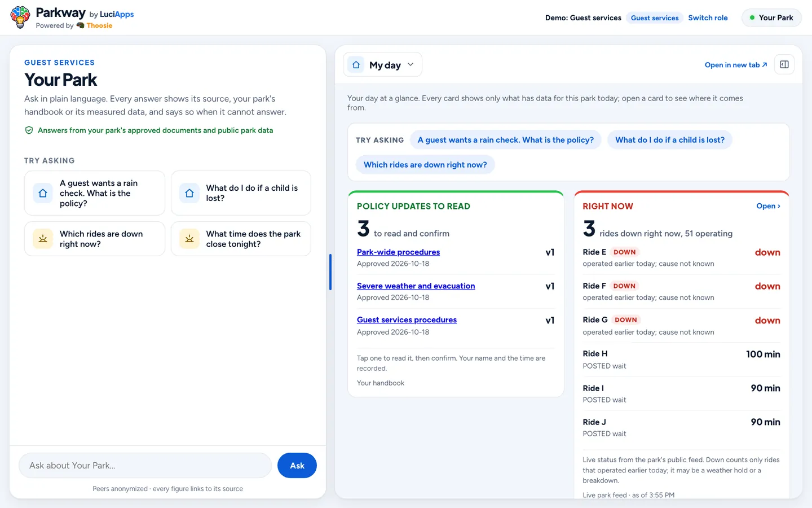Focus the Ask about Your Park input

145,466
